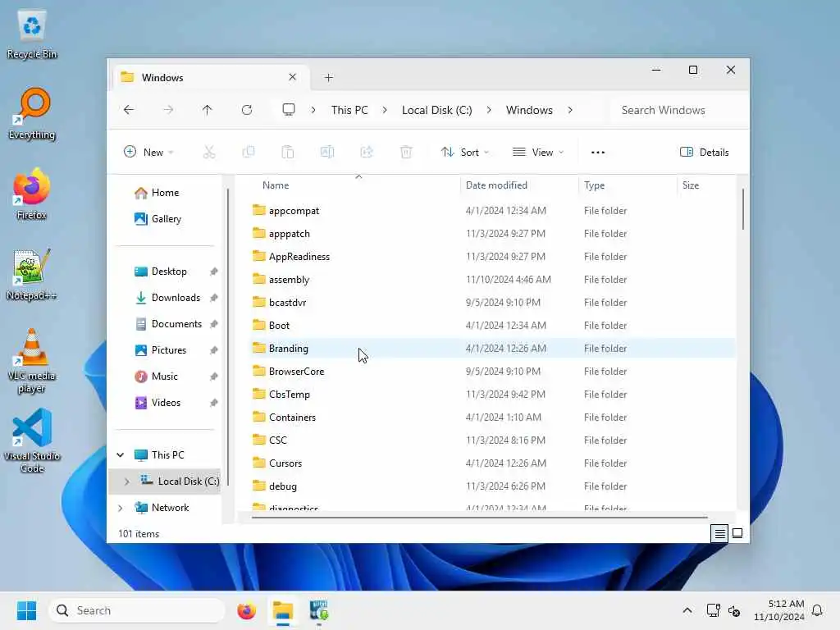Unpin Music from quick access
Image resolution: width=840 pixels, height=630 pixels.
click(214, 377)
